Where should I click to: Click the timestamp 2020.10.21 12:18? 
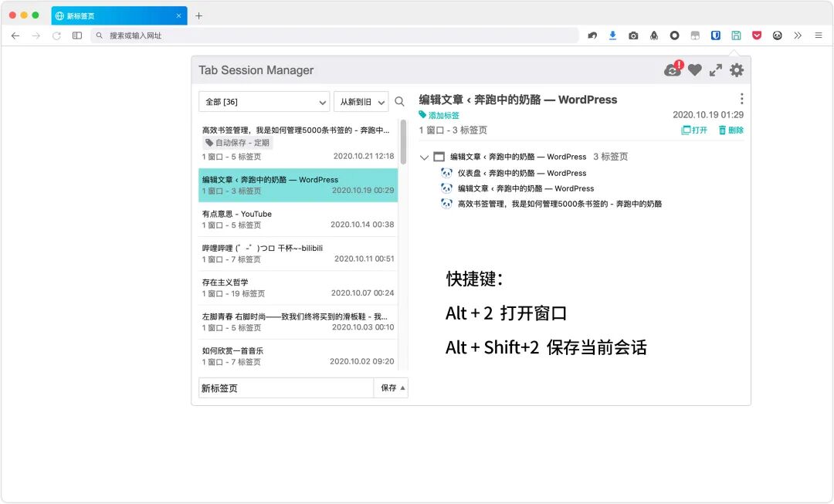[364, 157]
